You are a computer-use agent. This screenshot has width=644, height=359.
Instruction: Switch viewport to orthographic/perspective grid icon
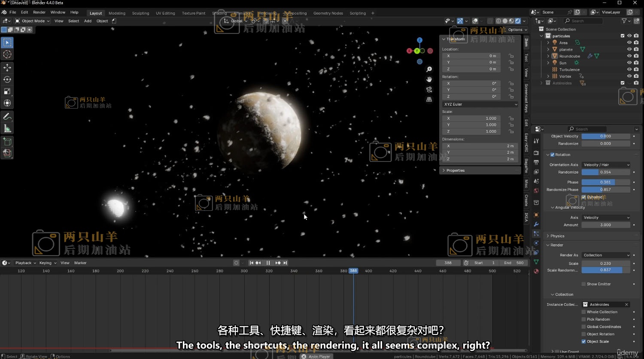pyautogui.click(x=429, y=100)
